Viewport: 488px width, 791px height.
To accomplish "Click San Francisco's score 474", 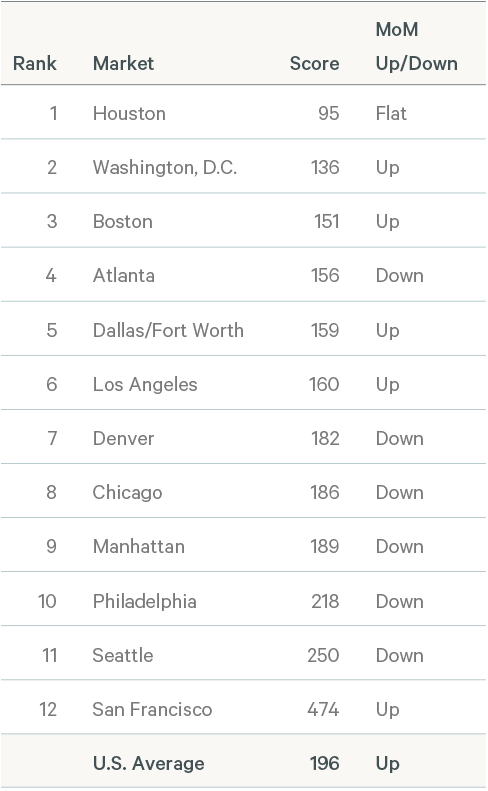I will (323, 709).
